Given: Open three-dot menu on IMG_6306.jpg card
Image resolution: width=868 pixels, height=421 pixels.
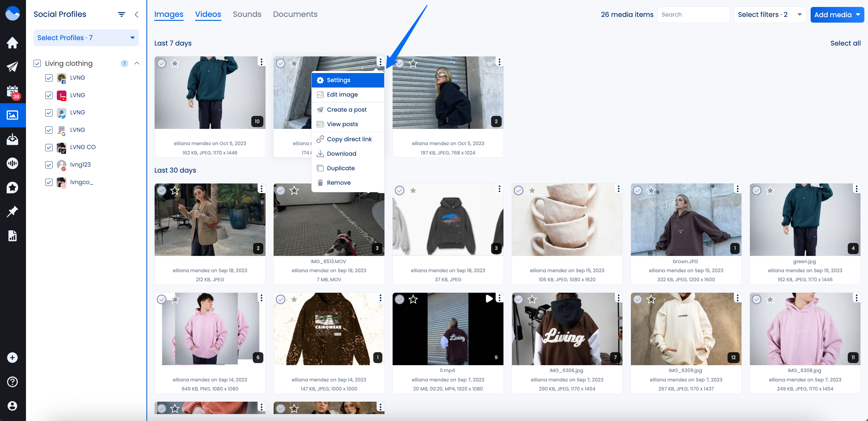Looking at the screenshot, I should 619,298.
